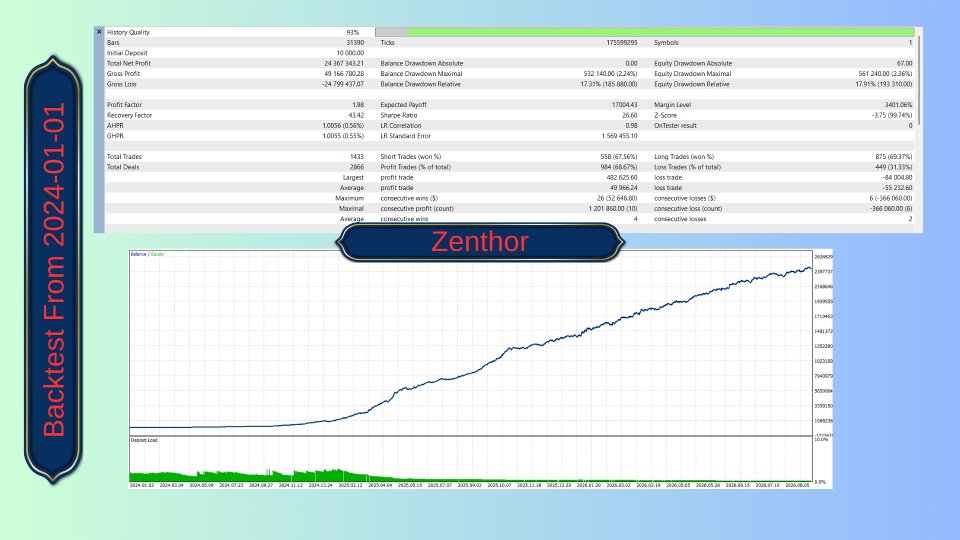The height and width of the screenshot is (540, 960).
Task: Click the Total Trades value '1433'
Action: (357, 157)
